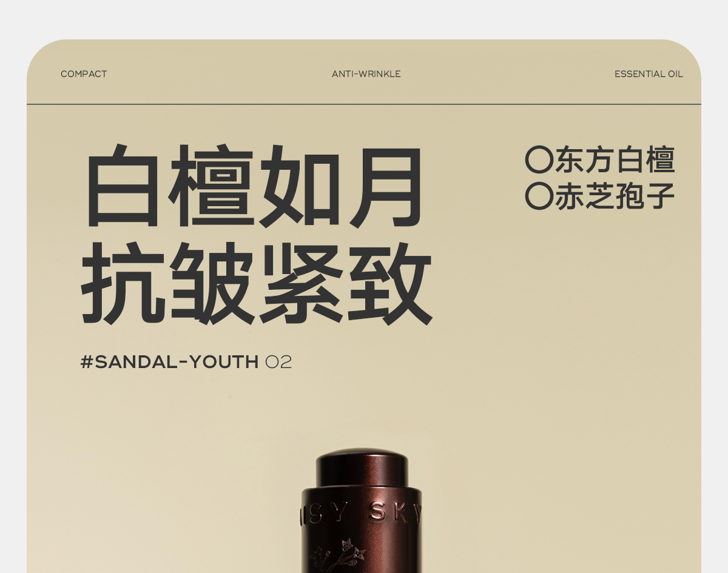Open the COMPACT header label
Screen dimensions: 728x573
tap(84, 74)
